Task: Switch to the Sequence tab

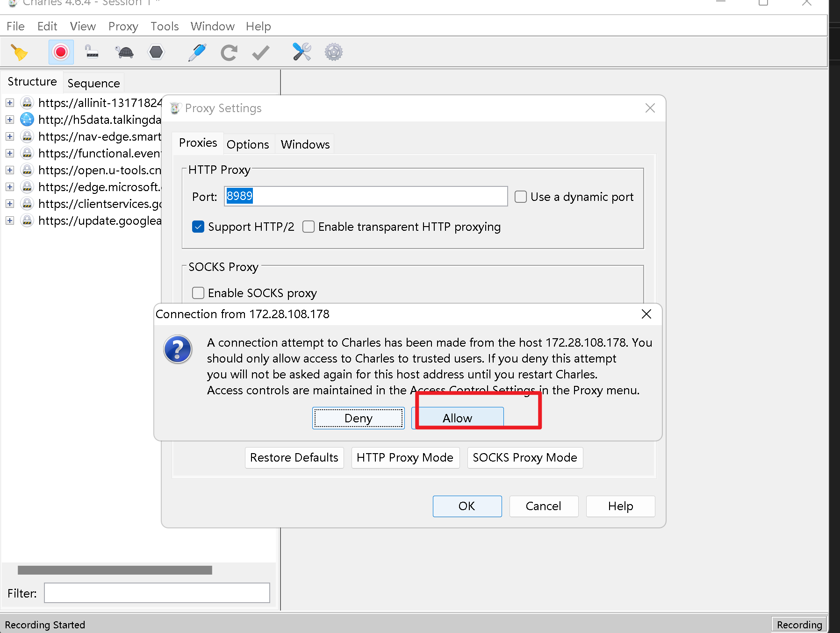Action: click(93, 83)
